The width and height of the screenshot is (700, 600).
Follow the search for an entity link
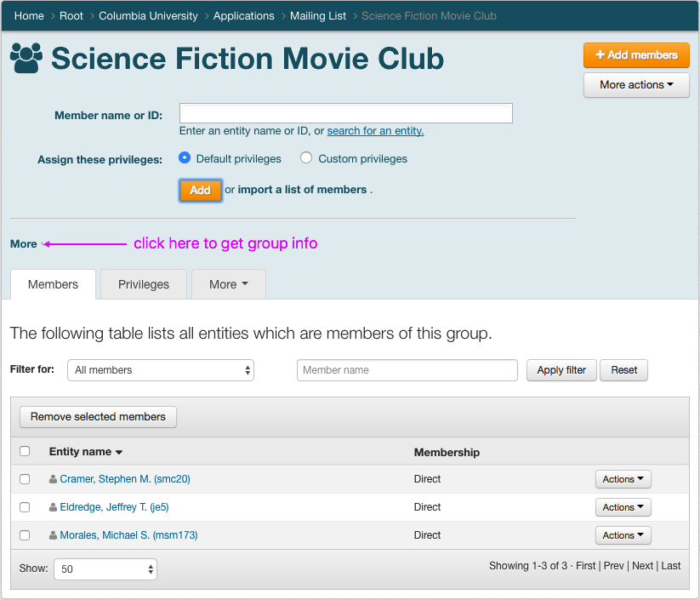click(x=375, y=131)
